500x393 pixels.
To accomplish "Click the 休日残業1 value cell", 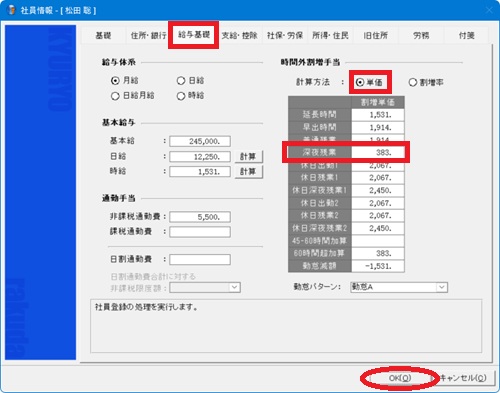I will point(378,178).
